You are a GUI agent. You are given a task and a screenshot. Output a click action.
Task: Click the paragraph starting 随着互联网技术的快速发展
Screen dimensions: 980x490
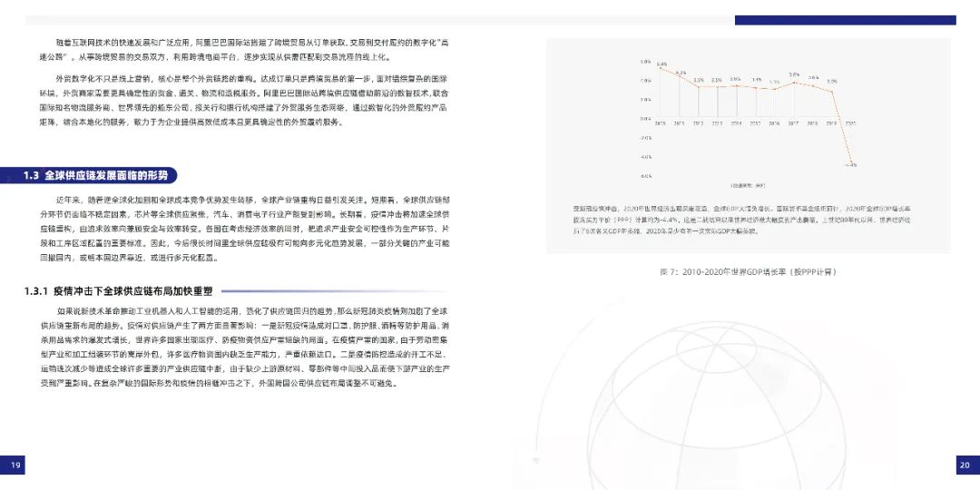click(x=244, y=50)
